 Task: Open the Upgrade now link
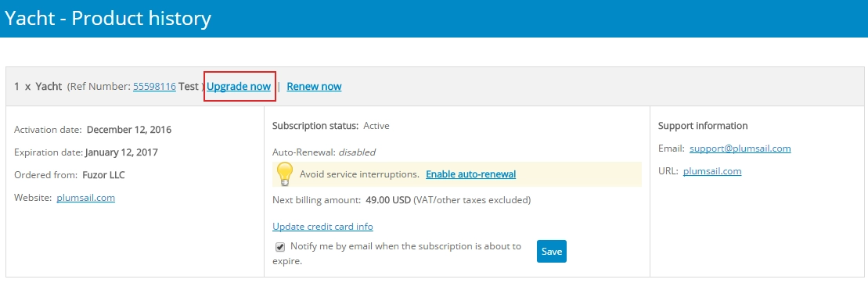239,86
